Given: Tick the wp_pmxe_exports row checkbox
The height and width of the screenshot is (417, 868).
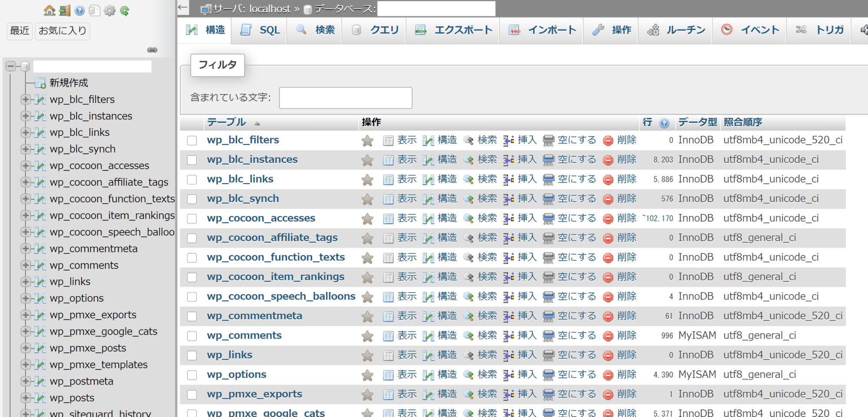Looking at the screenshot, I should 192,394.
